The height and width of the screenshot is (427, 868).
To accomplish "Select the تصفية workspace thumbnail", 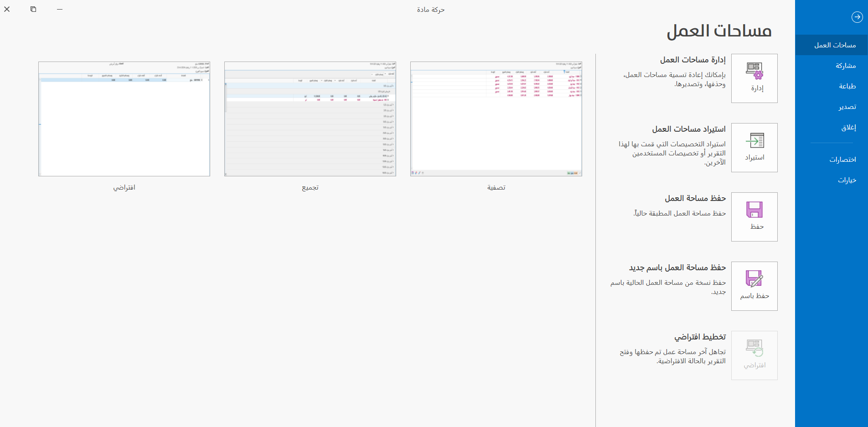I will (x=496, y=119).
